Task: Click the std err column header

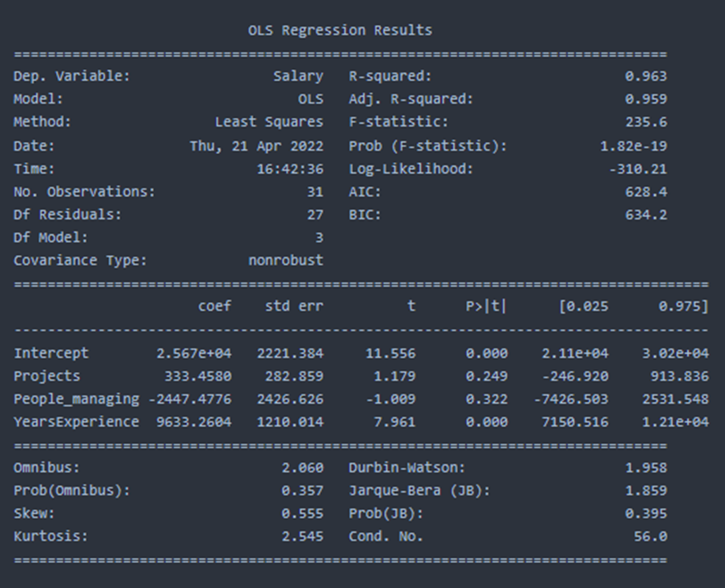Action: click(294, 306)
